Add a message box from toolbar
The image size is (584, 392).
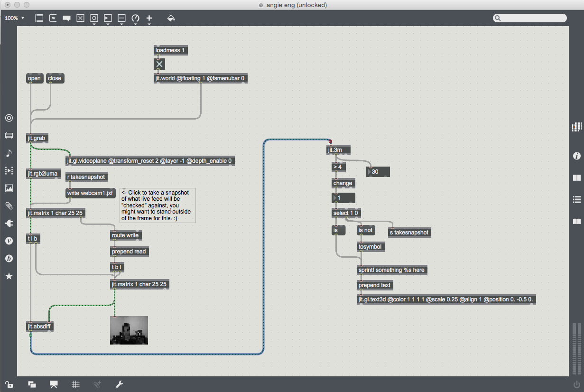tap(53, 18)
